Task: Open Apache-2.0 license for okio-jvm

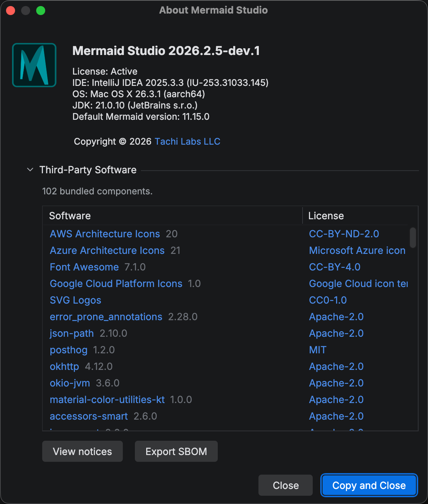Action: [x=336, y=383]
